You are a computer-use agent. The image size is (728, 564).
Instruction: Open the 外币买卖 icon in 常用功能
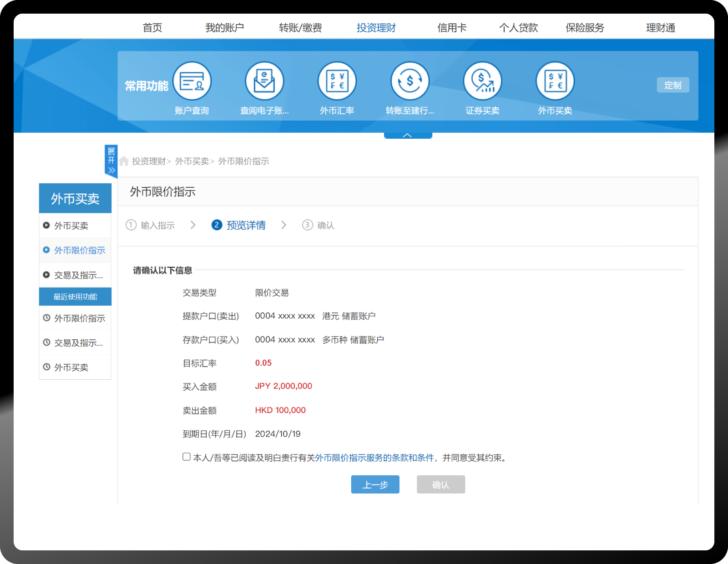coord(555,81)
